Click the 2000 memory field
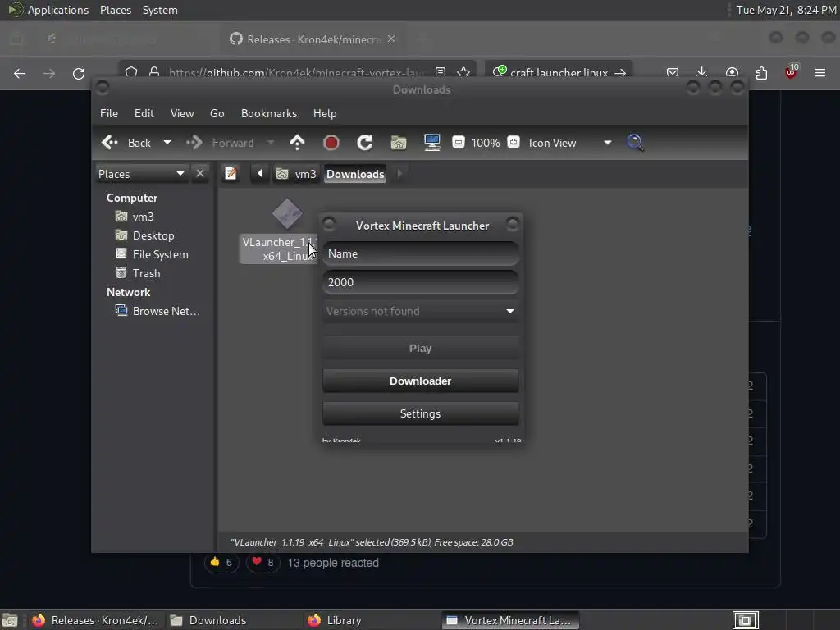840x630 pixels. [421, 282]
